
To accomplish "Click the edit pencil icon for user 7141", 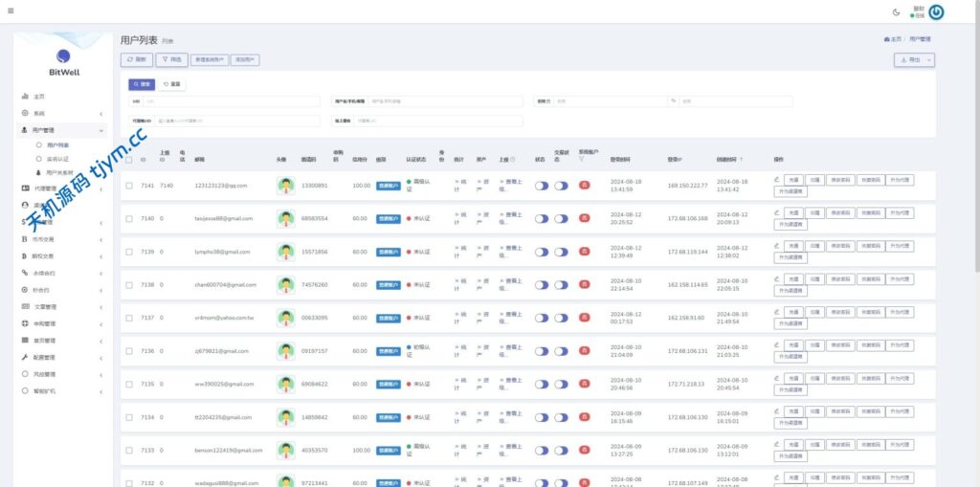I will pyautogui.click(x=776, y=179).
